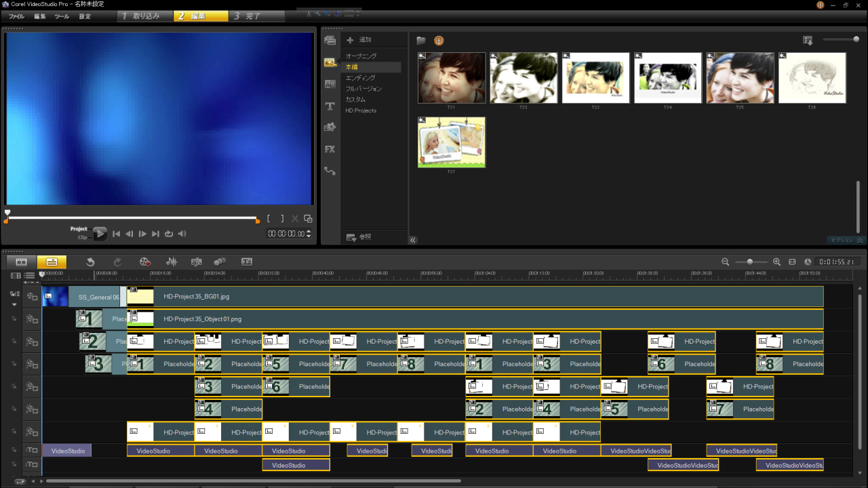
Task: Open the Sound Mixer tool
Action: [x=172, y=262]
